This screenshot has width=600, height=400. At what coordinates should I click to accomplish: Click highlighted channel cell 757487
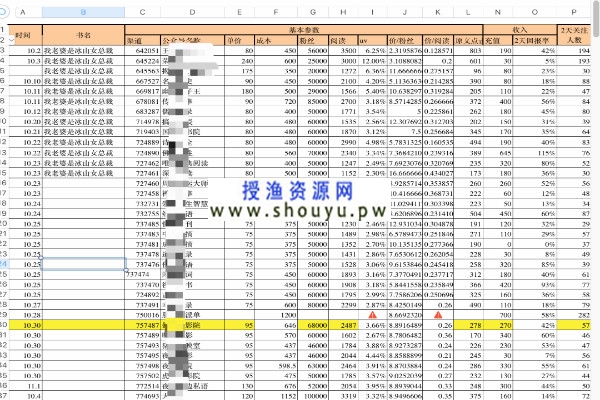tap(142, 325)
